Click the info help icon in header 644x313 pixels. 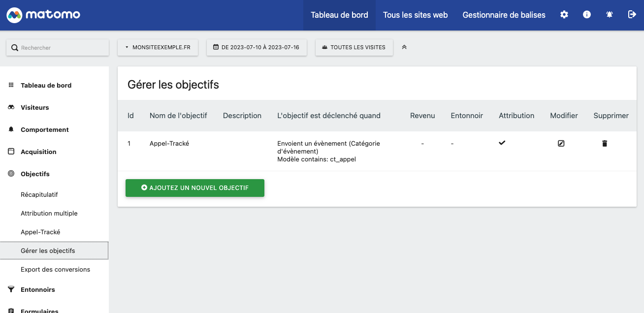point(587,15)
